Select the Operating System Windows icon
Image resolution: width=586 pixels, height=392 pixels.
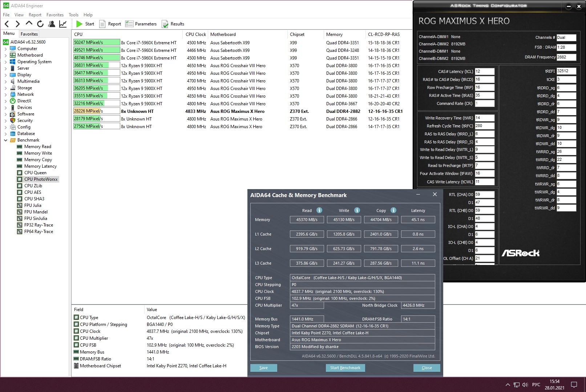pos(13,62)
